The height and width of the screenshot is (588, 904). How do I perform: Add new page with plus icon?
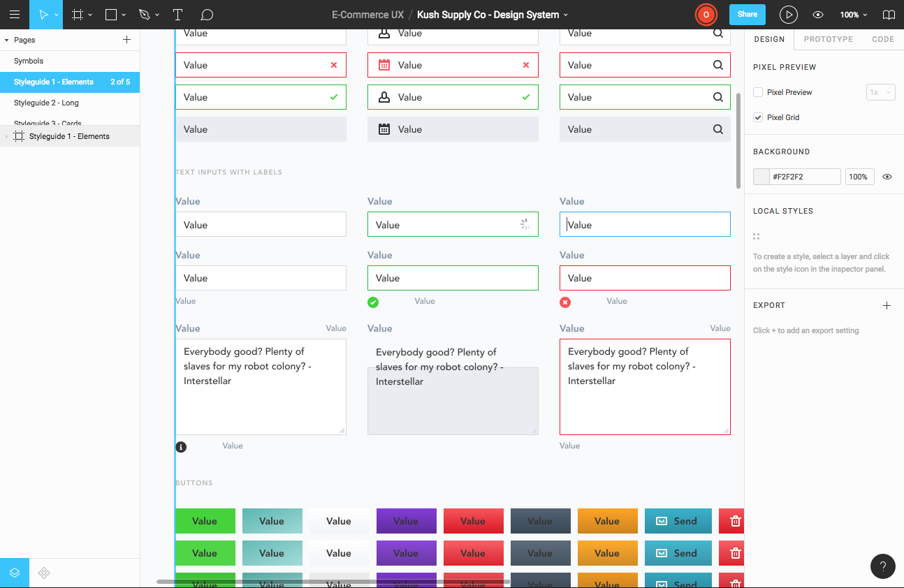[x=126, y=40]
